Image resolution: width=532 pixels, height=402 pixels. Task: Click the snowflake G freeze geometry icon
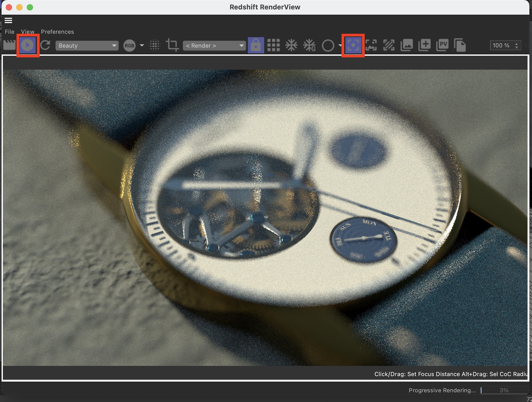pyautogui.click(x=309, y=45)
